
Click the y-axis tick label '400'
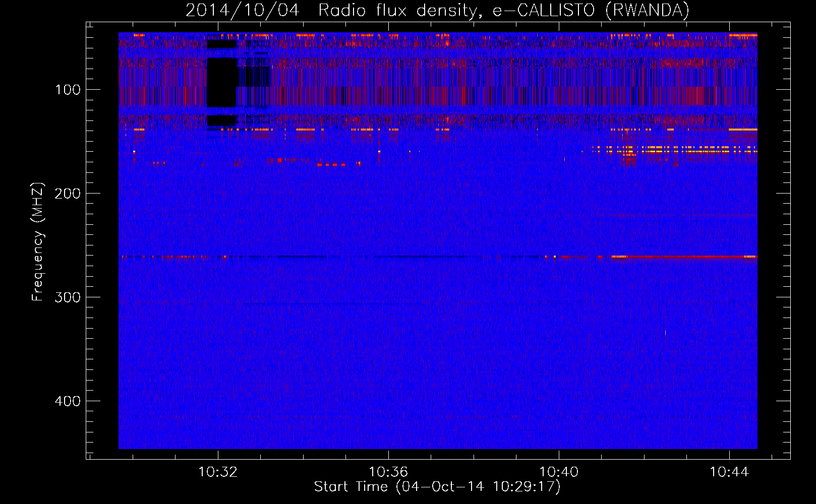(68, 401)
